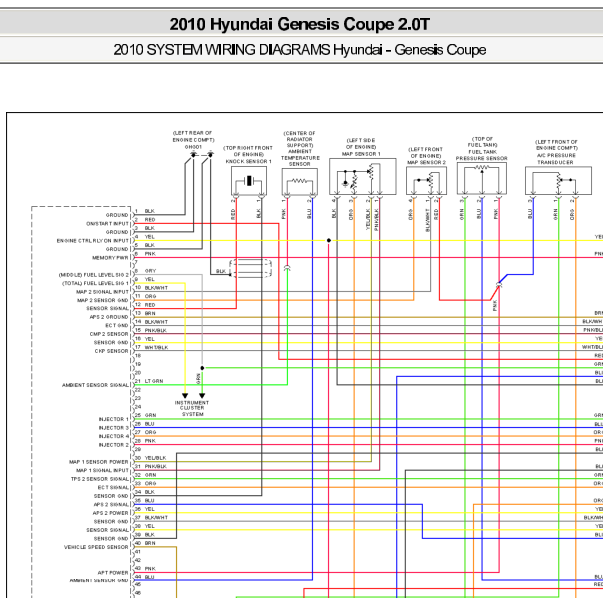
Task: Click the Ambient Temperature Sensor resistor symbol
Action: click(x=300, y=182)
